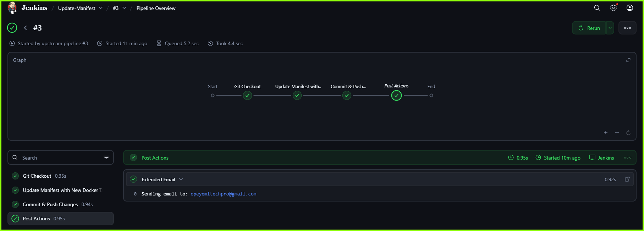The image size is (644, 231).
Task: Zoom out the pipeline graph
Action: [617, 133]
